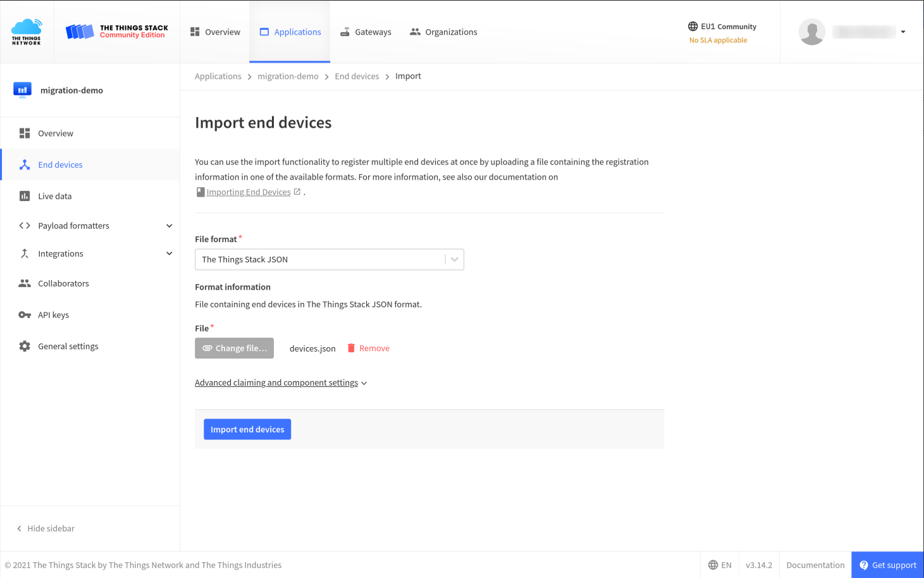The height and width of the screenshot is (578, 924).
Task: Click the Overview grid icon in top navigation
Action: [195, 32]
